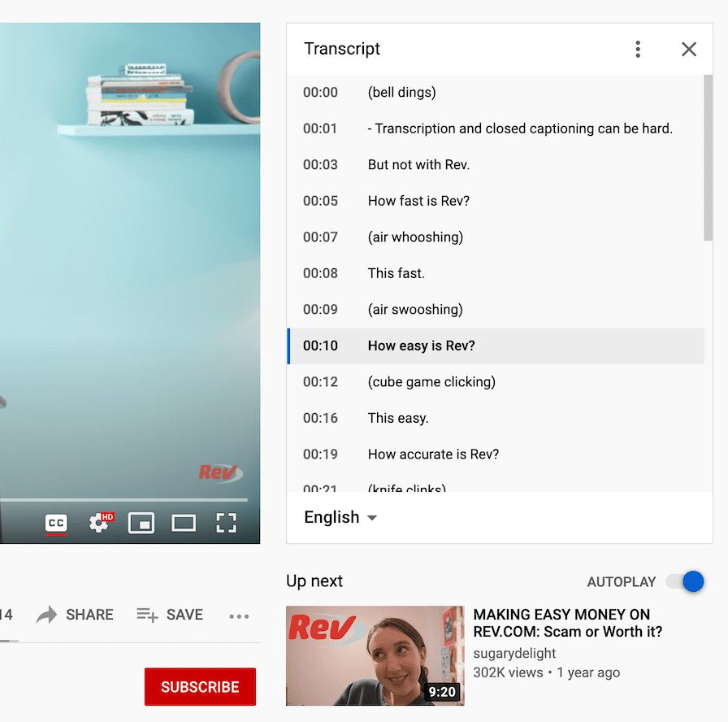Select transcript line 'This fast.'

tap(496, 273)
